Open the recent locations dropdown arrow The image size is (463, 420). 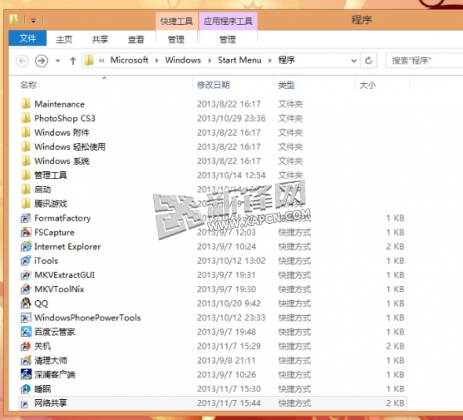click(58, 61)
